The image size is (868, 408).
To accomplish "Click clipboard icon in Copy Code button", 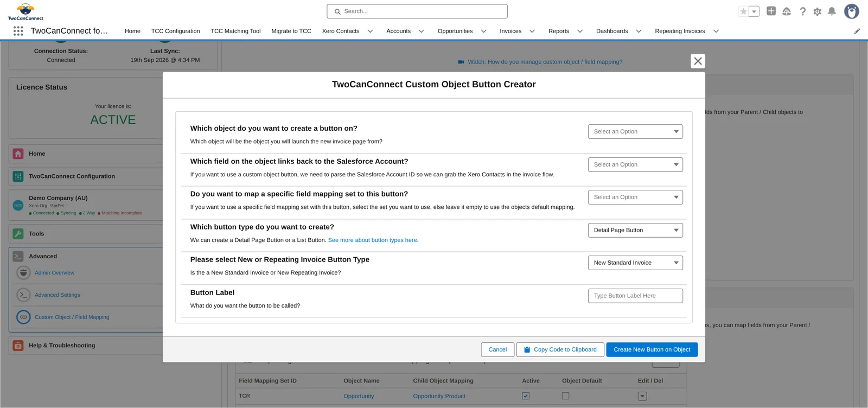I will point(527,350).
